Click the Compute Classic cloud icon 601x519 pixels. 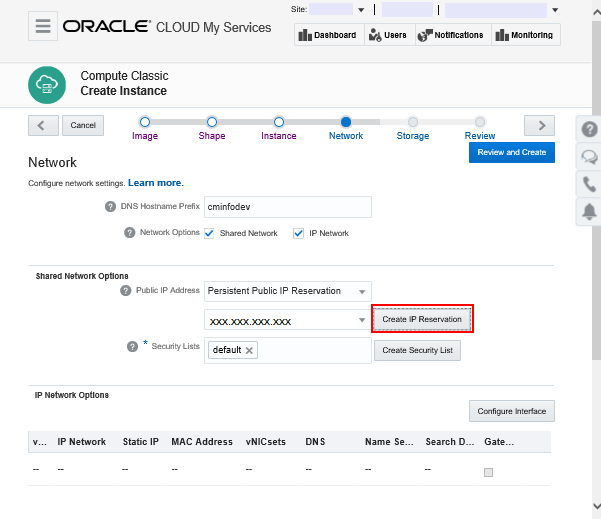[47, 85]
